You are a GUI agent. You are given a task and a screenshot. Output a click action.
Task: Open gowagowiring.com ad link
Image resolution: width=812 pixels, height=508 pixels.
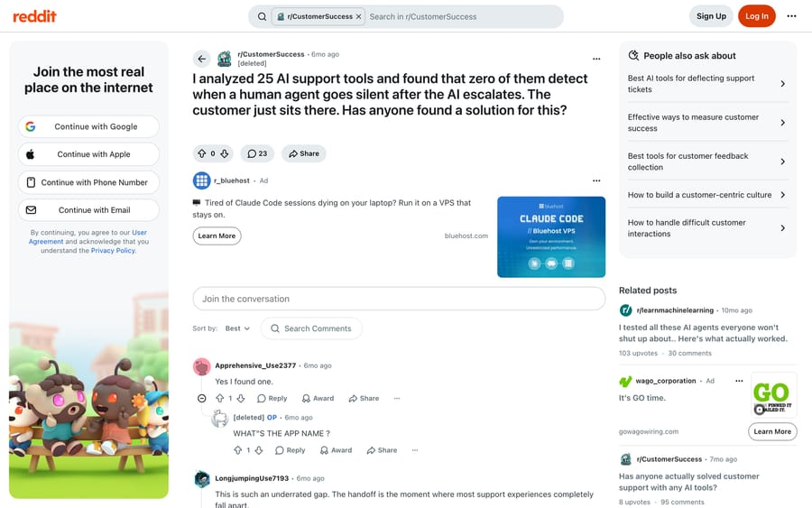[x=649, y=431]
